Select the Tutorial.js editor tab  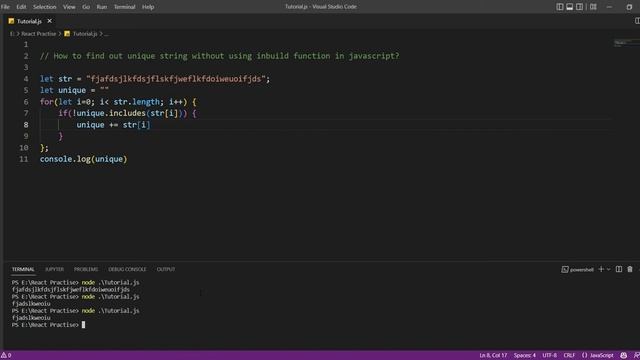30,21
